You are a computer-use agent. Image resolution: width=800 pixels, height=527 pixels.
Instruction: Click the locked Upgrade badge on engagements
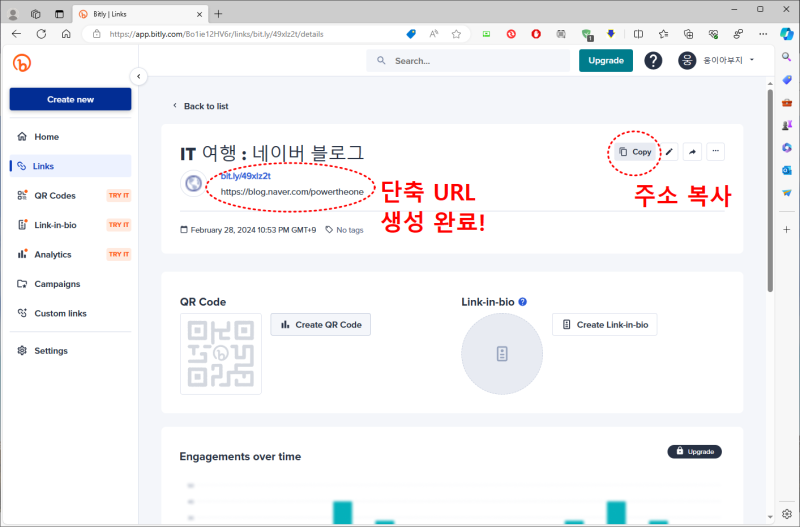[x=694, y=451]
